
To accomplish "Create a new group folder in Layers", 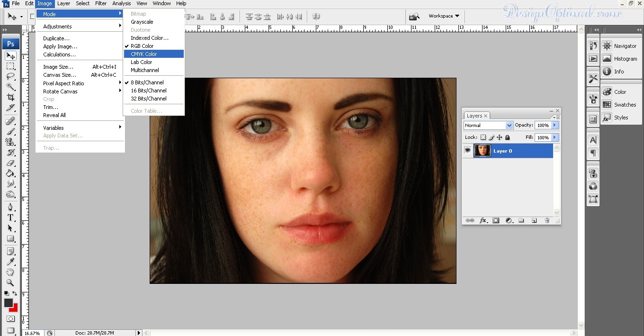I will pyautogui.click(x=521, y=220).
